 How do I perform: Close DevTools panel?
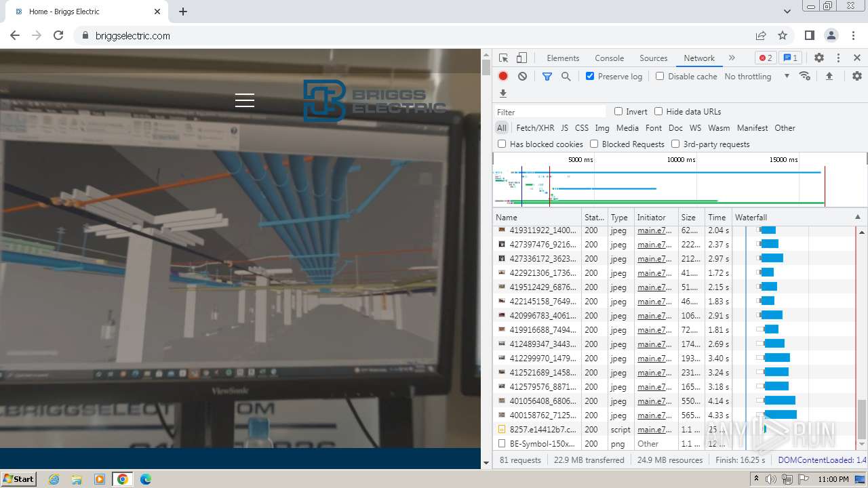(857, 58)
